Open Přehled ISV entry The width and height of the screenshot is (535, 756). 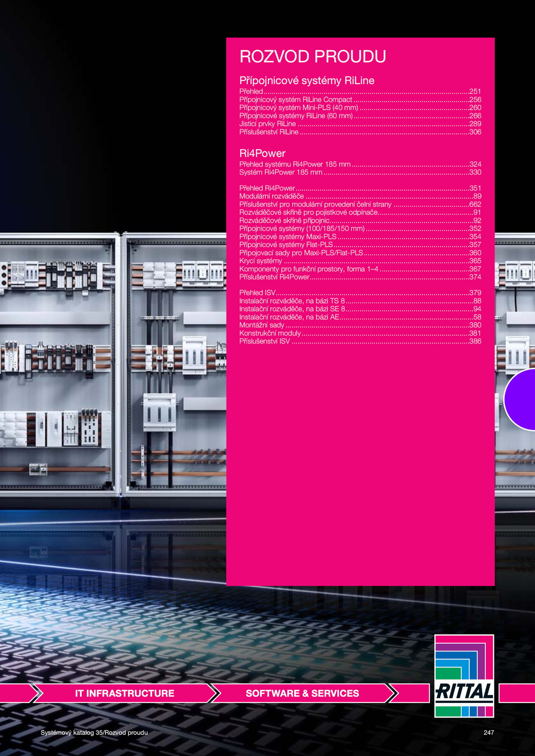pos(360,293)
